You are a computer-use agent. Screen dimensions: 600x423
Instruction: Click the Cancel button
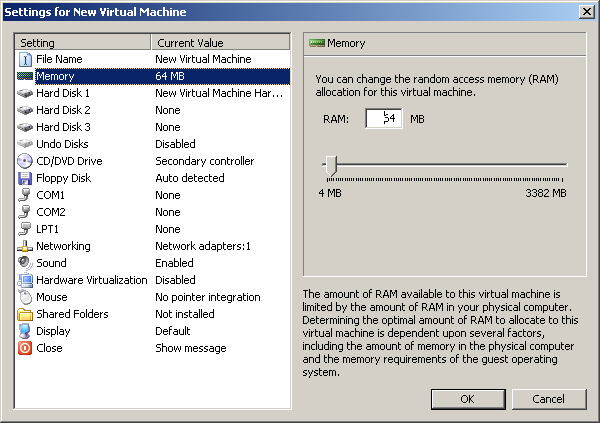[x=549, y=399]
